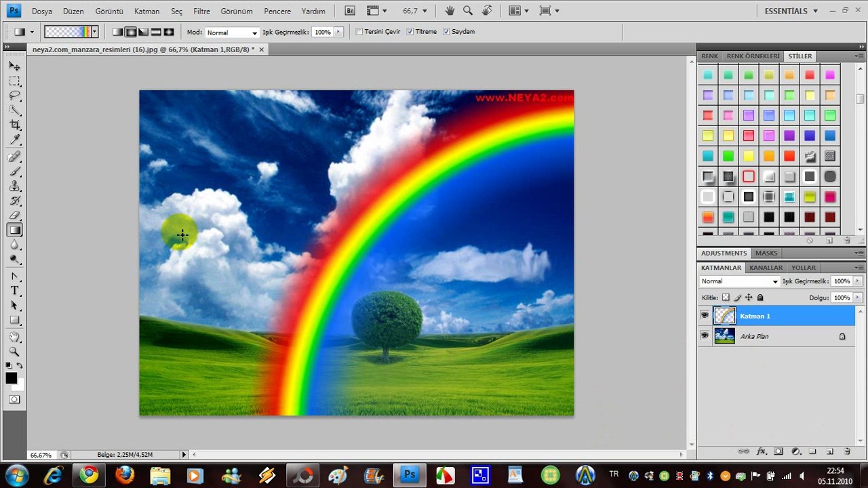Select the Eraser tool

click(x=14, y=216)
